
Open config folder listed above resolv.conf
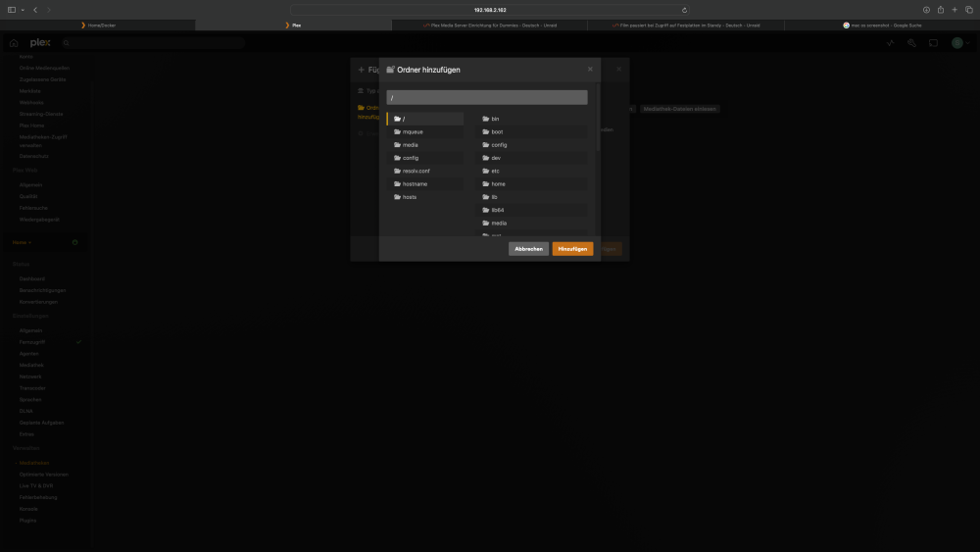click(x=425, y=158)
